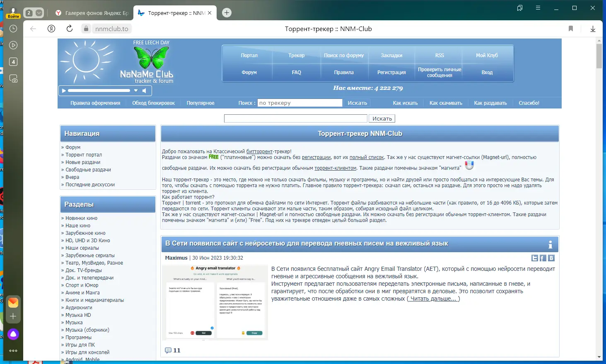Click Искать button beside the wide search field
This screenshot has height=364, width=606.
[x=382, y=118]
